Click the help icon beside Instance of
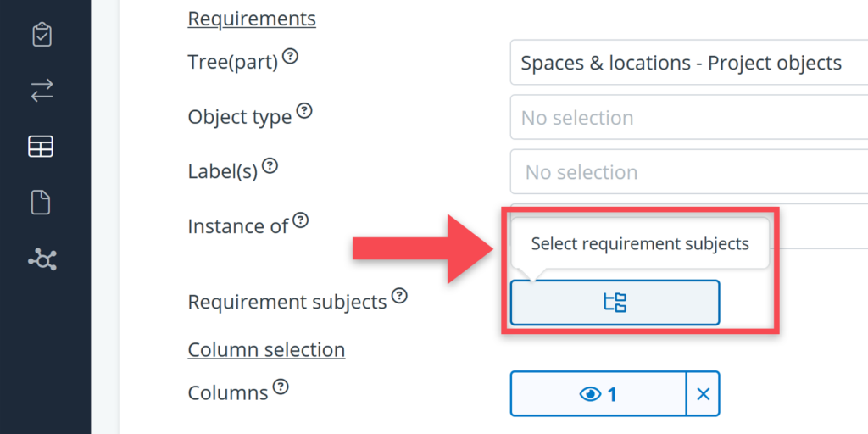Viewport: 868px width, 434px height. tap(300, 221)
